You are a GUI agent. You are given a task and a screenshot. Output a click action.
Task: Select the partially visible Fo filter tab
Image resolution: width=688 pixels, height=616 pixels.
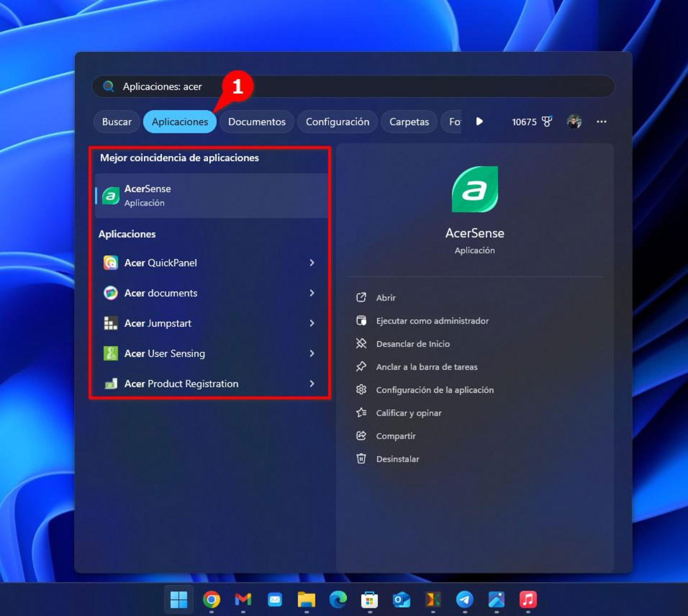coord(451,122)
